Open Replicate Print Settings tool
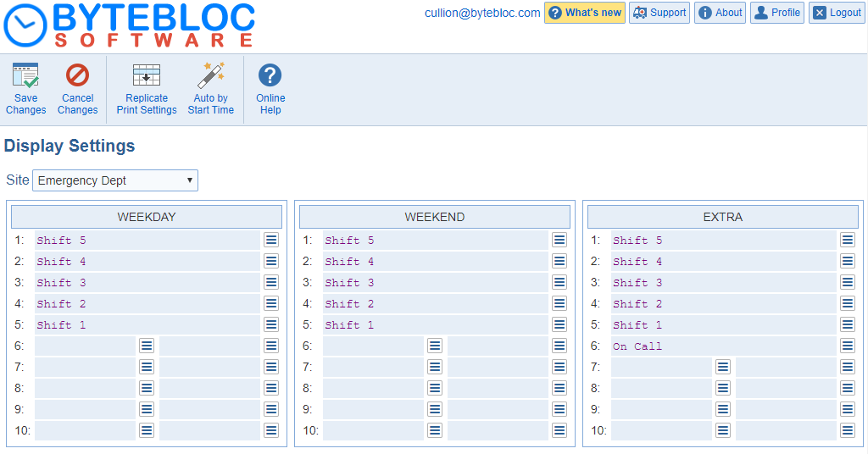The height and width of the screenshot is (454, 868). click(147, 75)
